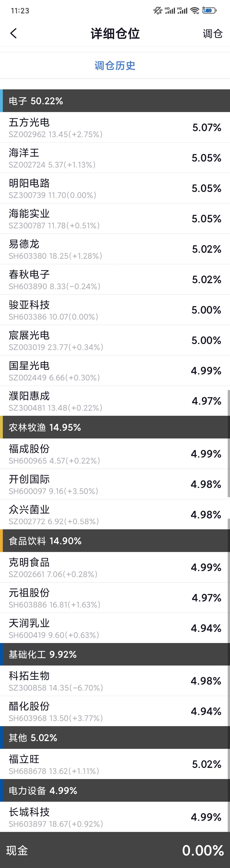Select the 开创国际 stock row

coord(115,484)
